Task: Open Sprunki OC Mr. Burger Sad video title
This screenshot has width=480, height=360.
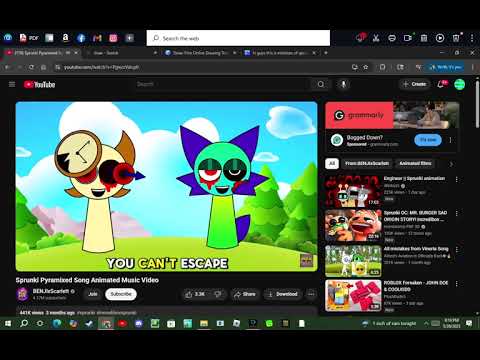Action: [x=415, y=216]
